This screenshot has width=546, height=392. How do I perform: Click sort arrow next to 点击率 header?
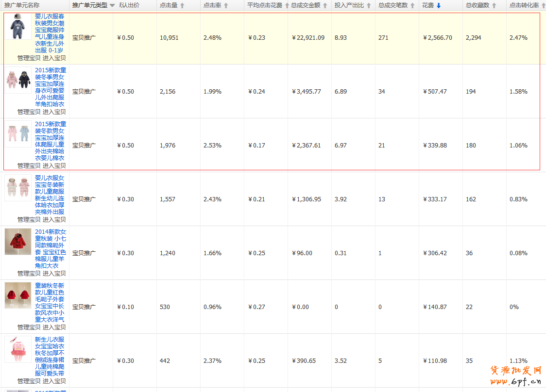pyautogui.click(x=226, y=6)
